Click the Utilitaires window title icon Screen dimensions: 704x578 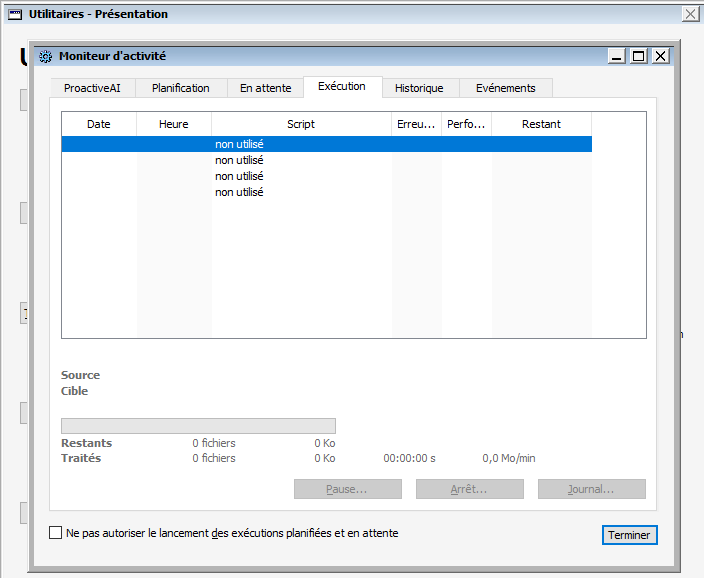[x=15, y=14]
